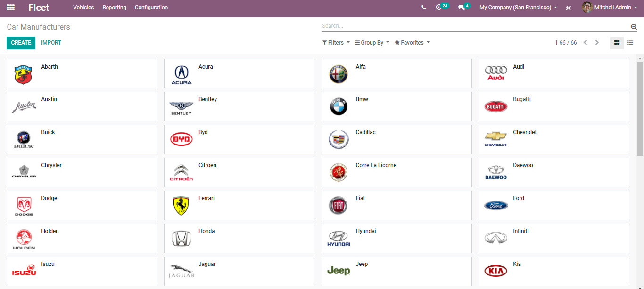
Task: Click the Fiat logo
Action: click(338, 206)
